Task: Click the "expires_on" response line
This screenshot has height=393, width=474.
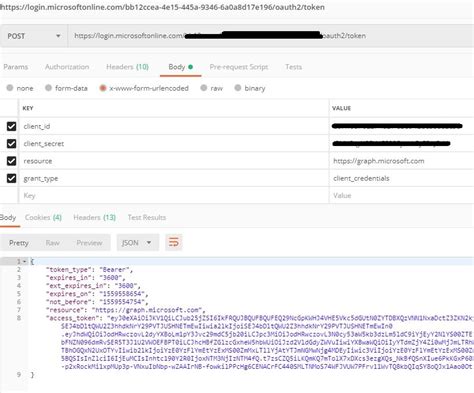Action: tap(97, 294)
